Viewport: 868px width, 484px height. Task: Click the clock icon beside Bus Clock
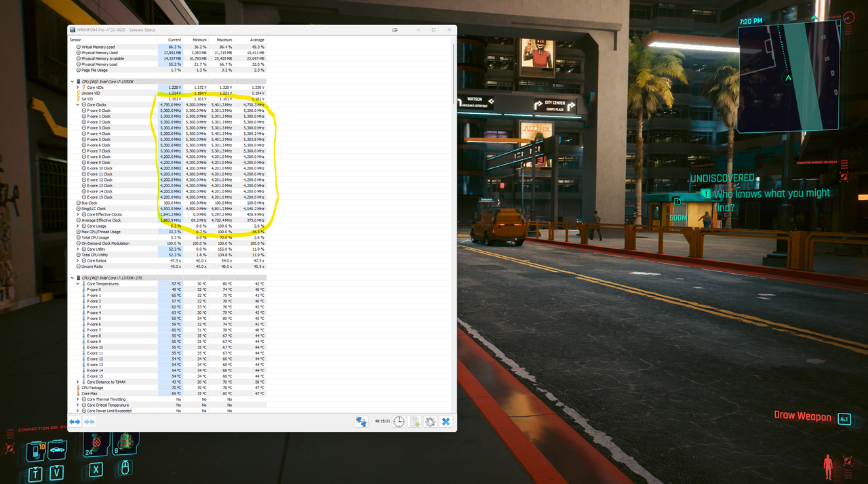click(x=79, y=203)
